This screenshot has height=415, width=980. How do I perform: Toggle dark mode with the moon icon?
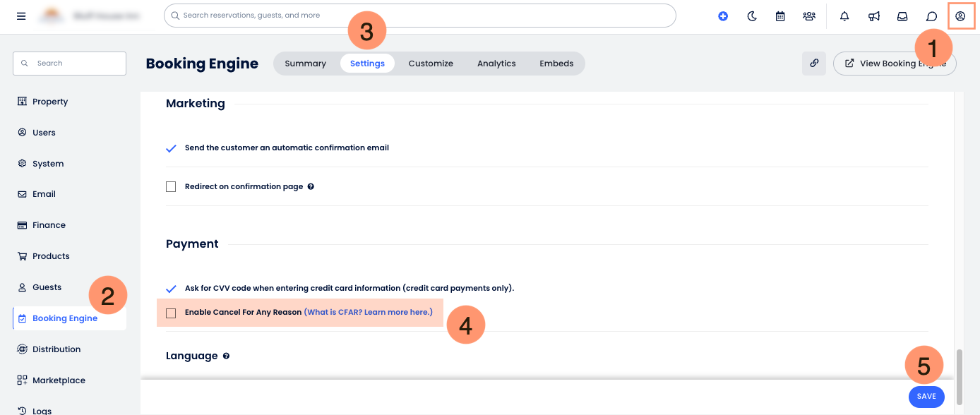click(x=751, y=16)
